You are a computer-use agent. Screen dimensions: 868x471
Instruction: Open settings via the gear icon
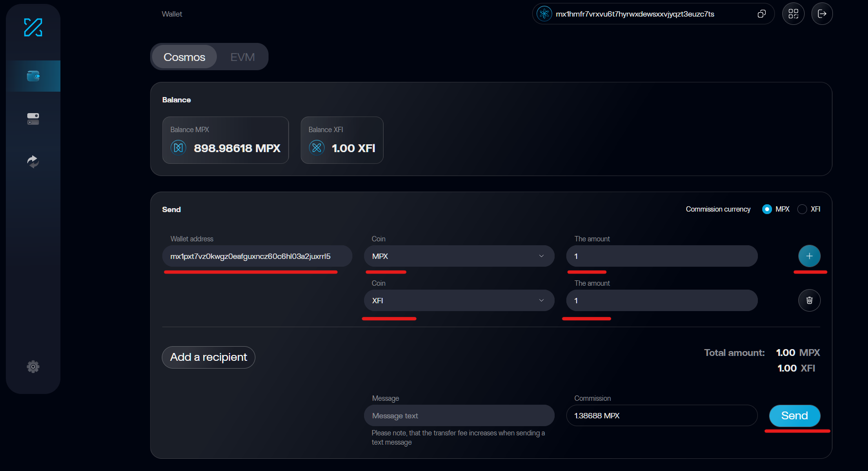click(33, 367)
